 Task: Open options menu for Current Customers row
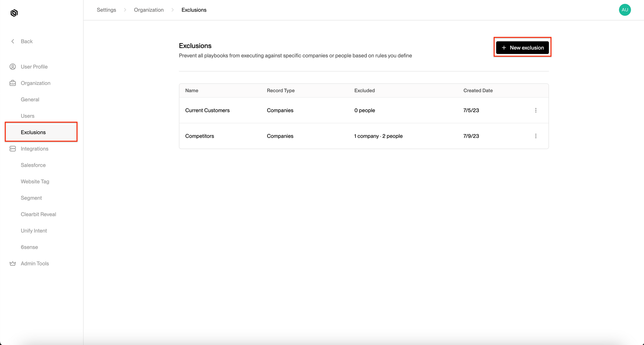tap(536, 110)
